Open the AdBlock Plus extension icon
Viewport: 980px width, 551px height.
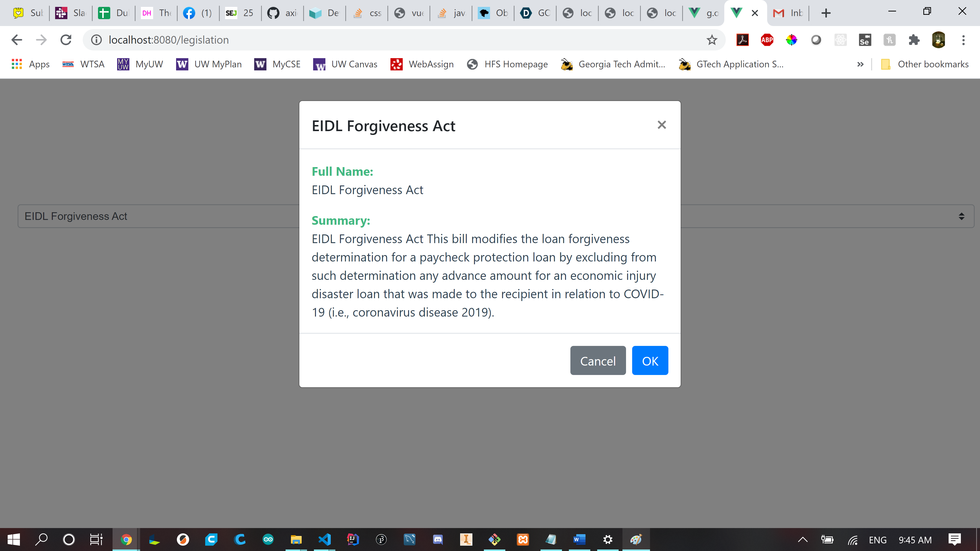[x=767, y=40]
